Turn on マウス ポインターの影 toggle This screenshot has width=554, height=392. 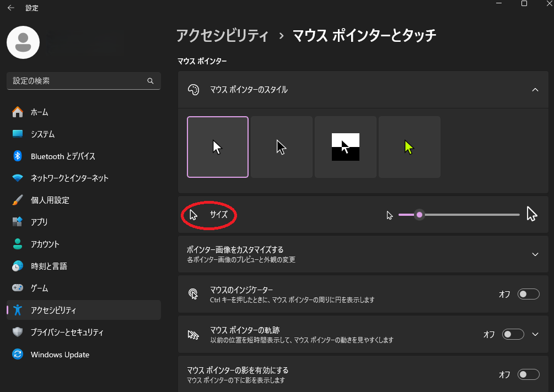point(528,374)
